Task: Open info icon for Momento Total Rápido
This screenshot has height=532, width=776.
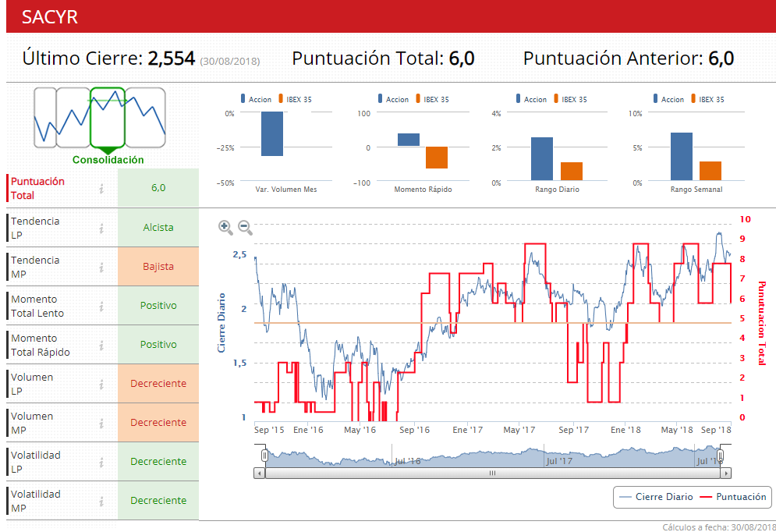Action: click(101, 346)
